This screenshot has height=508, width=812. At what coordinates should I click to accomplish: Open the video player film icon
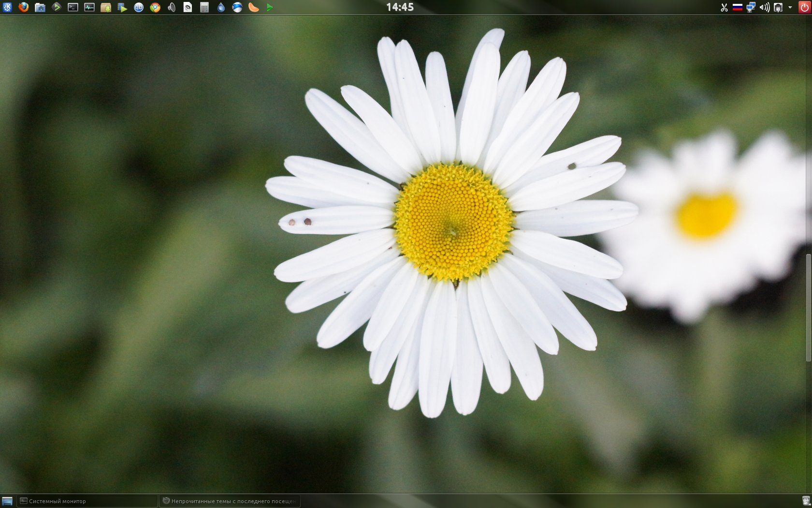click(122, 7)
